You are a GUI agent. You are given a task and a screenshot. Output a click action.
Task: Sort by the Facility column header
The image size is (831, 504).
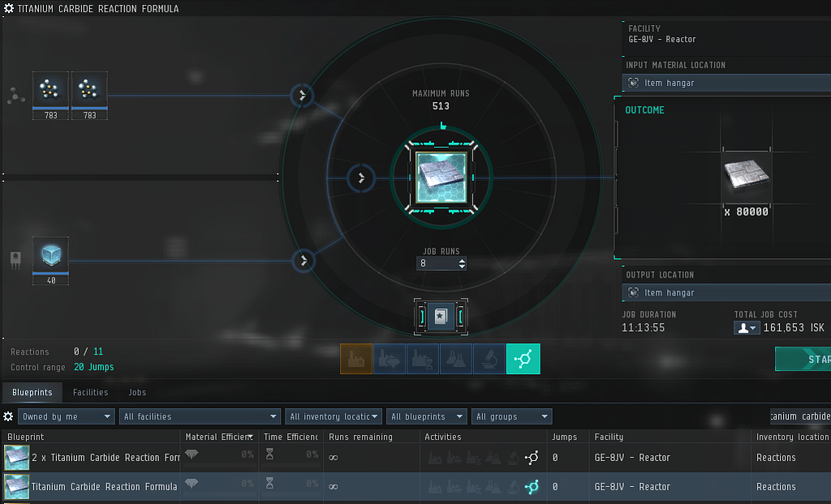click(x=670, y=437)
